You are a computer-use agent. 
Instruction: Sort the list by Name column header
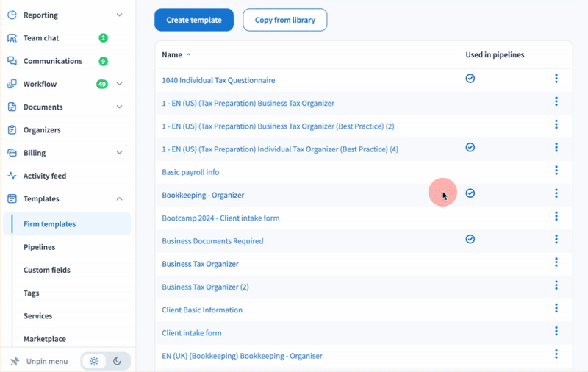(172, 55)
